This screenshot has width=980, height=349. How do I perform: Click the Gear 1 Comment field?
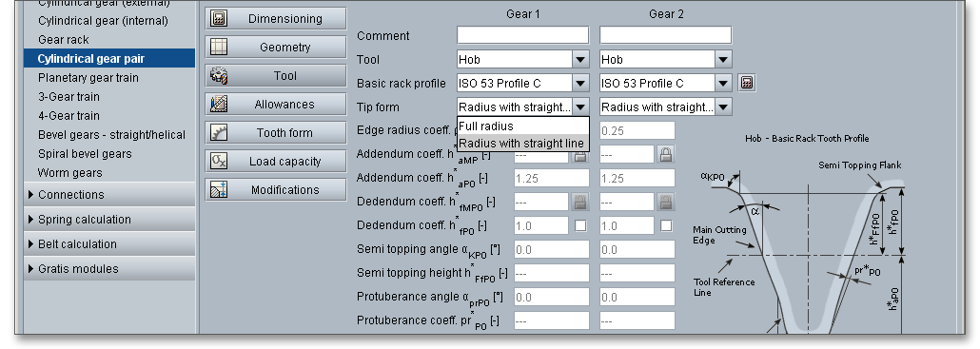pyautogui.click(x=522, y=35)
